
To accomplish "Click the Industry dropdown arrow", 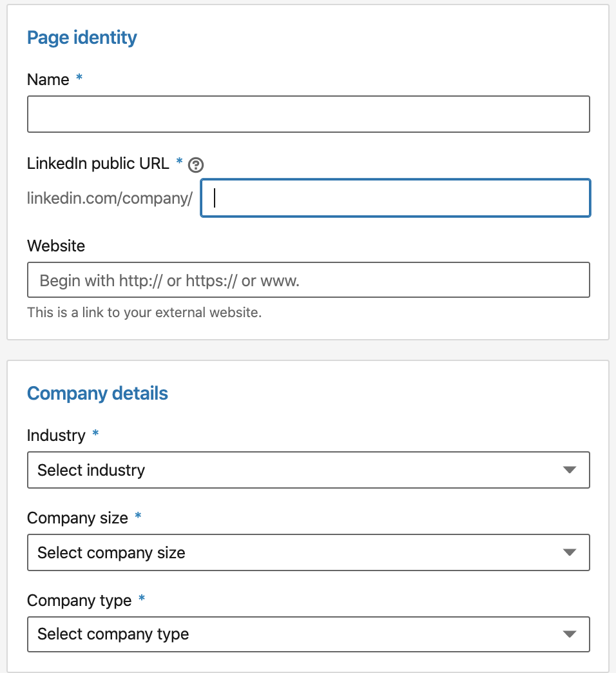I will [569, 470].
